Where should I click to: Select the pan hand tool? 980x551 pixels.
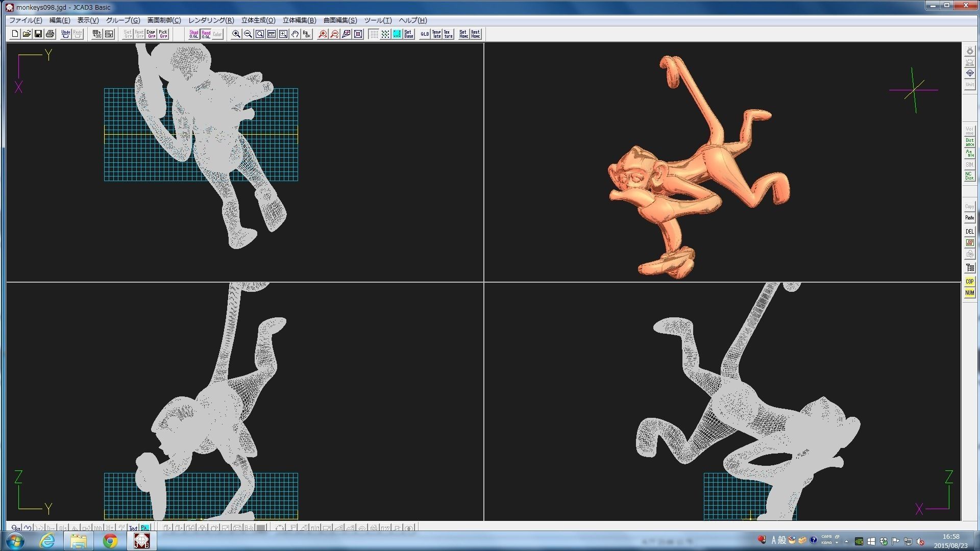tap(295, 34)
